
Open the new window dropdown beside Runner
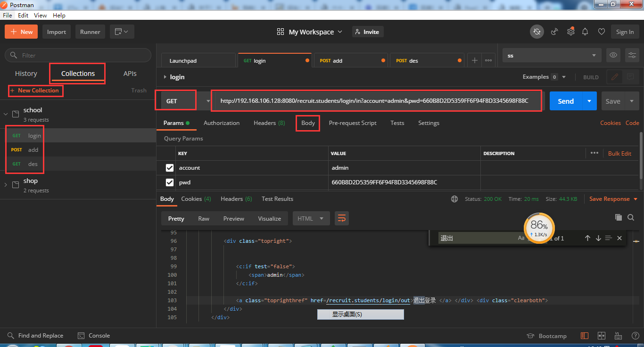[x=122, y=32]
